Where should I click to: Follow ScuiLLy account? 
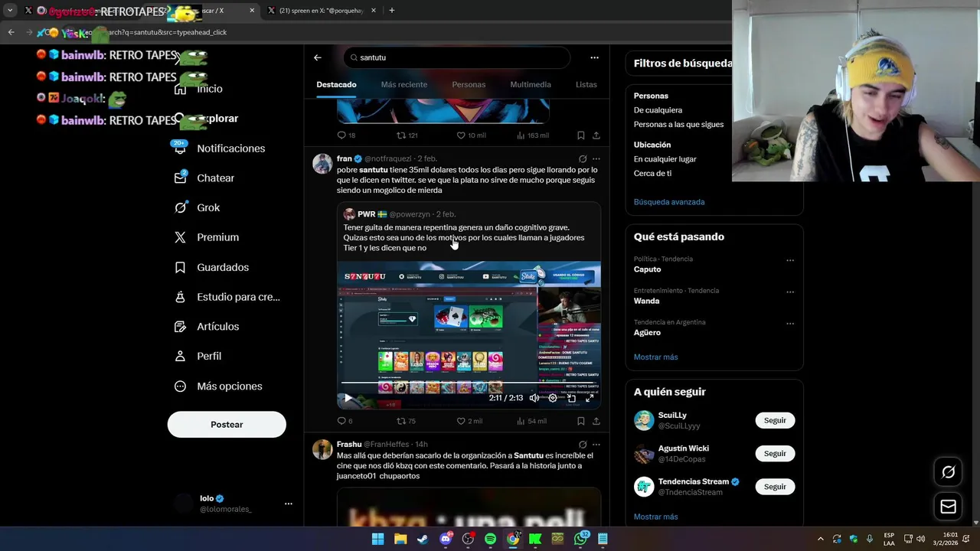[775, 420]
